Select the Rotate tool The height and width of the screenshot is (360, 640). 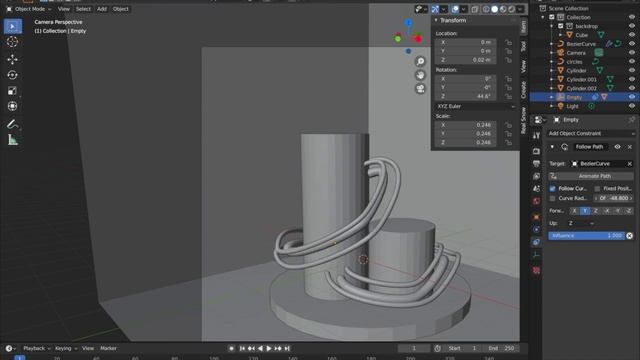pos(13,75)
